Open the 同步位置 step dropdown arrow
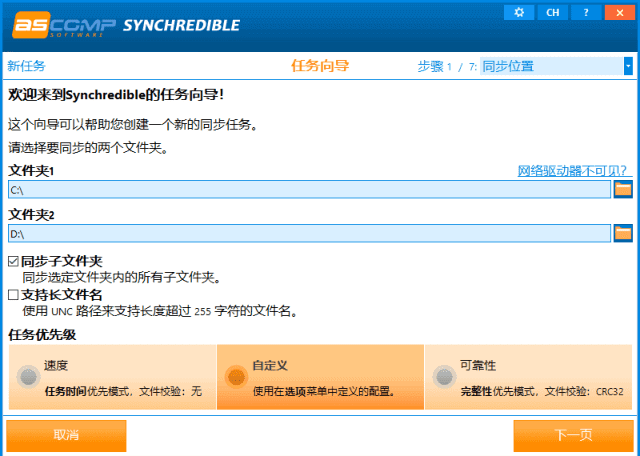Viewport: 640px width, 456px height. point(628,66)
